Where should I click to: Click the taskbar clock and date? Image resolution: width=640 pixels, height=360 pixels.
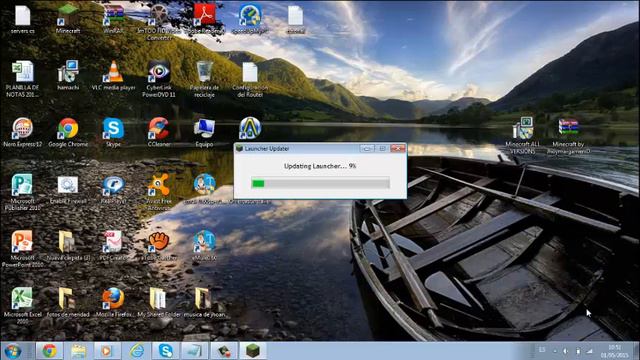615,351
